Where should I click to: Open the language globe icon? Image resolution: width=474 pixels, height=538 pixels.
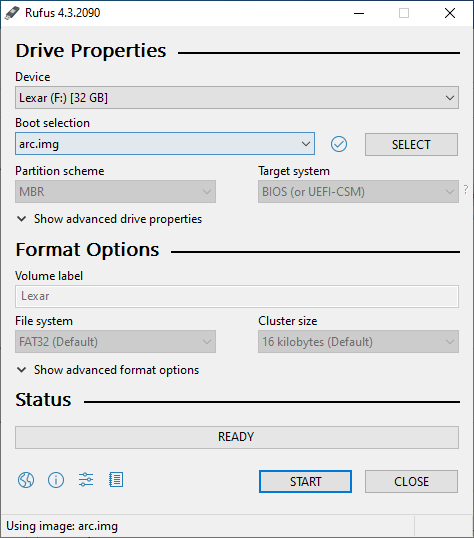point(26,480)
